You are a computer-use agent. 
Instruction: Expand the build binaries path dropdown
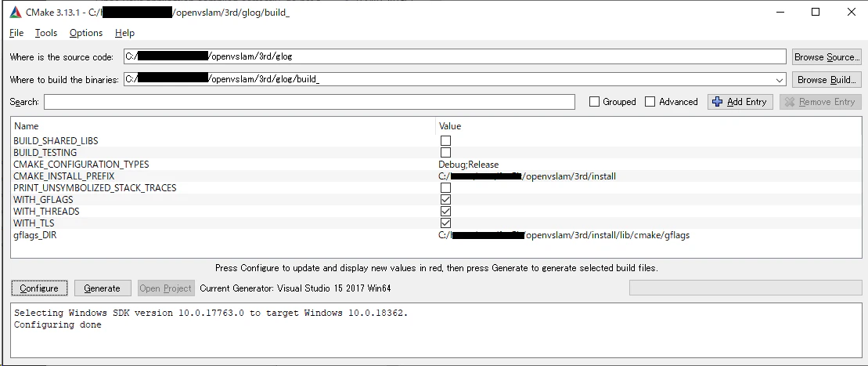click(780, 80)
